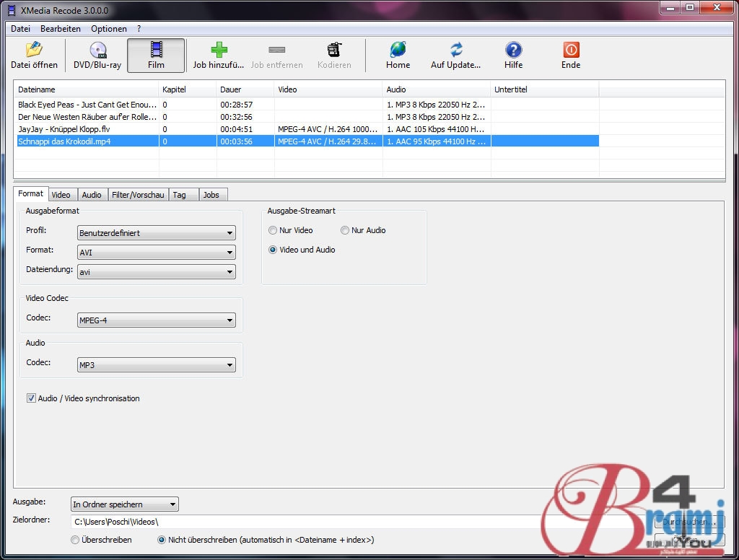Expand the Profil dropdown
Image resolution: width=739 pixels, height=560 pixels.
point(157,233)
